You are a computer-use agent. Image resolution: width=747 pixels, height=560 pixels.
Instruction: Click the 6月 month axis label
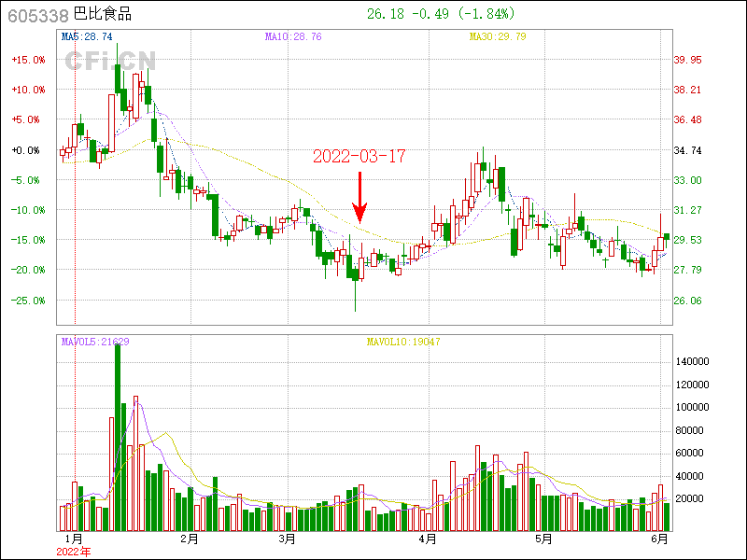pos(659,539)
